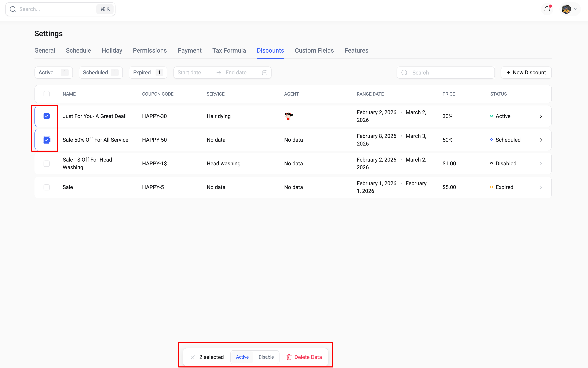Screen dimensions: 588x368
Task: Expand the Expired HAPPY-5 row chevron
Action: (x=540, y=187)
